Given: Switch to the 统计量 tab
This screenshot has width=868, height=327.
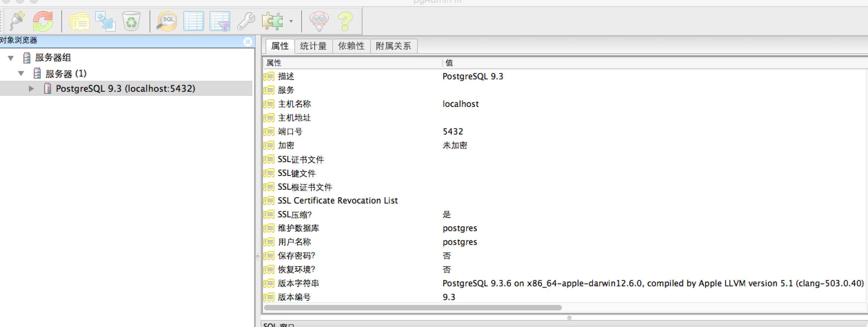Looking at the screenshot, I should 313,46.
